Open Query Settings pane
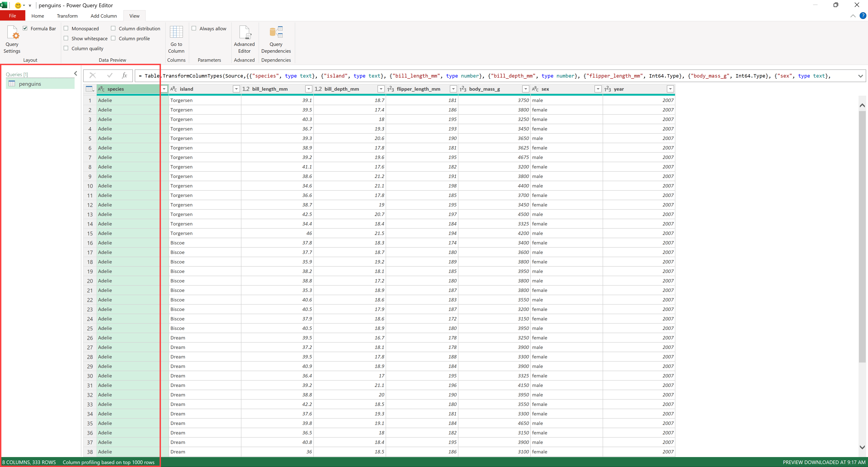Viewport: 868px width, 467px height. (x=12, y=39)
